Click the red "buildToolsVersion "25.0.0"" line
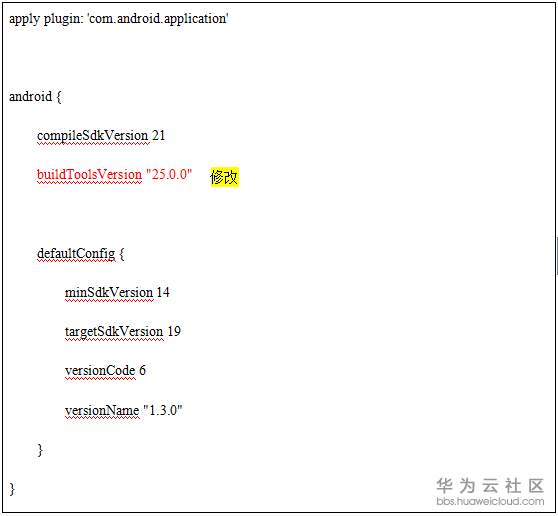Screen dimensions: 558x516 click(115, 175)
